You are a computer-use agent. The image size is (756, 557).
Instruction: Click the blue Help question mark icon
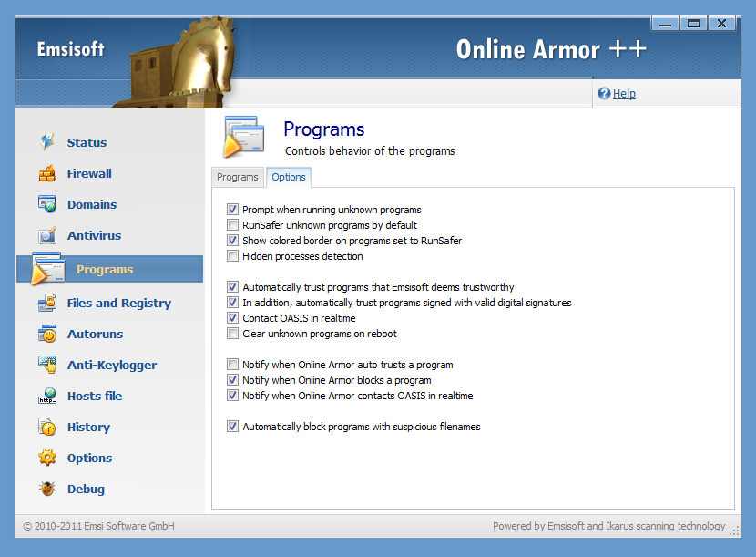click(x=604, y=93)
